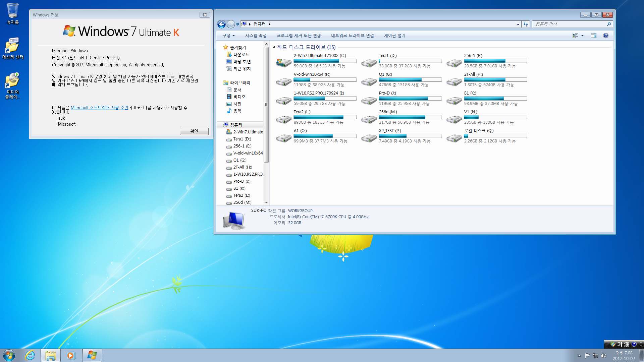644x362 pixels.
Task: Open Windows Media Player taskbar icon
Action: [x=71, y=355]
